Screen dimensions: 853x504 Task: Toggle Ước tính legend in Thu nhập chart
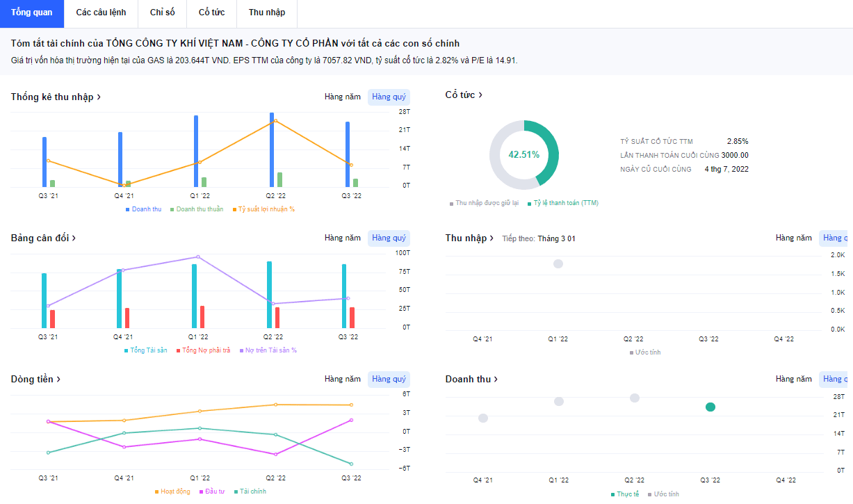(645, 352)
